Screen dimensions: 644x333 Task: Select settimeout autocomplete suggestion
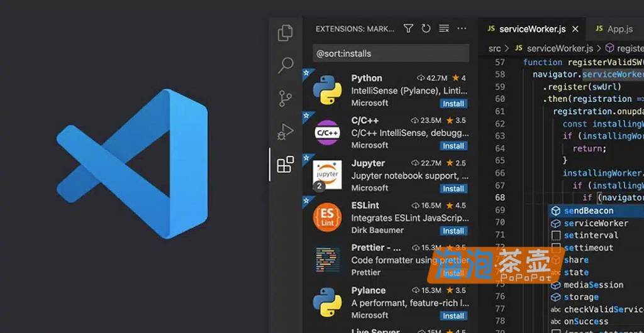tap(596, 248)
